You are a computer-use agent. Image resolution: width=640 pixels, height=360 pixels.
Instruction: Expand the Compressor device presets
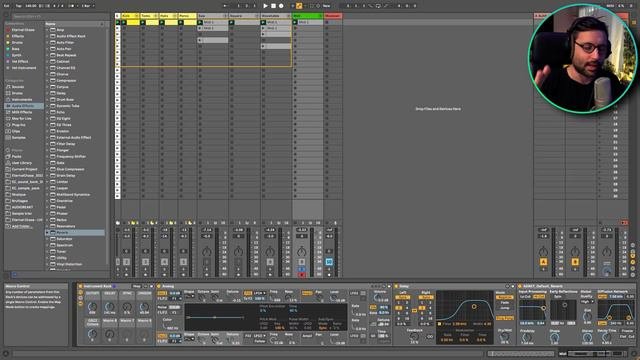pos(47,80)
